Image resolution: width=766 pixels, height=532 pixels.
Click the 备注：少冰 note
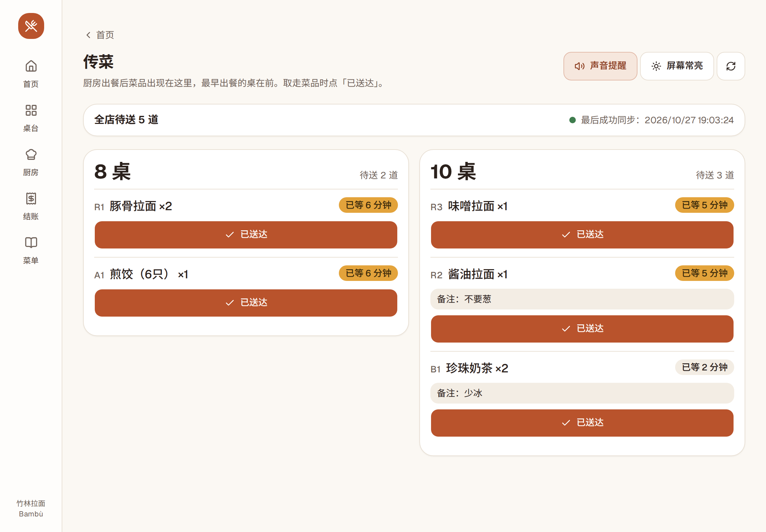coord(582,393)
